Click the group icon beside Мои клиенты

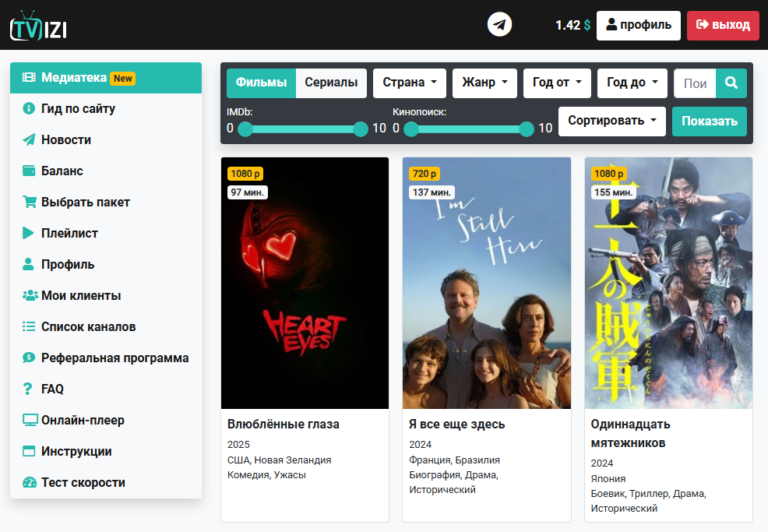pyautogui.click(x=30, y=295)
